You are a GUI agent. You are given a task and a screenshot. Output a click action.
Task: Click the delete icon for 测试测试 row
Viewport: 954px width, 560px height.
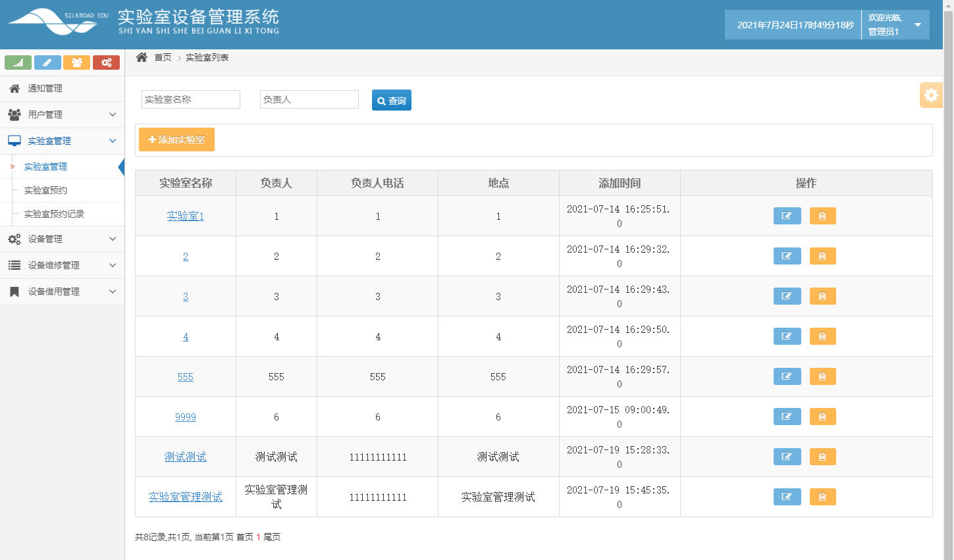(822, 457)
